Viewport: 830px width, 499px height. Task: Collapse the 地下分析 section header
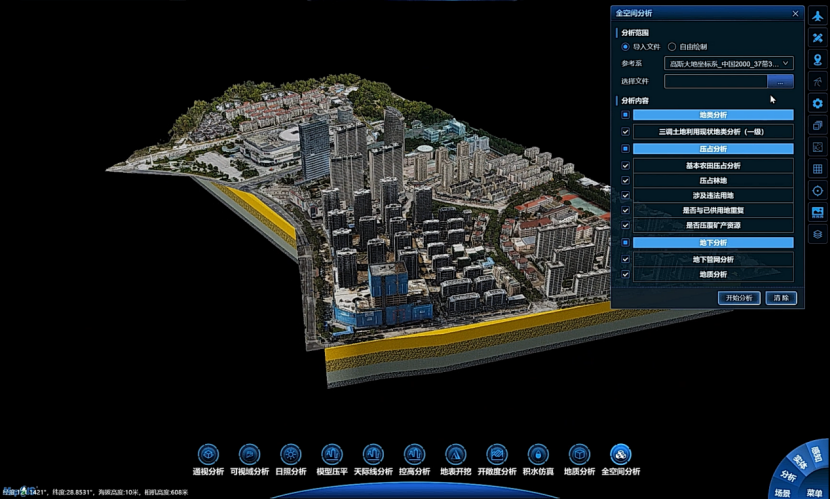[x=713, y=242]
